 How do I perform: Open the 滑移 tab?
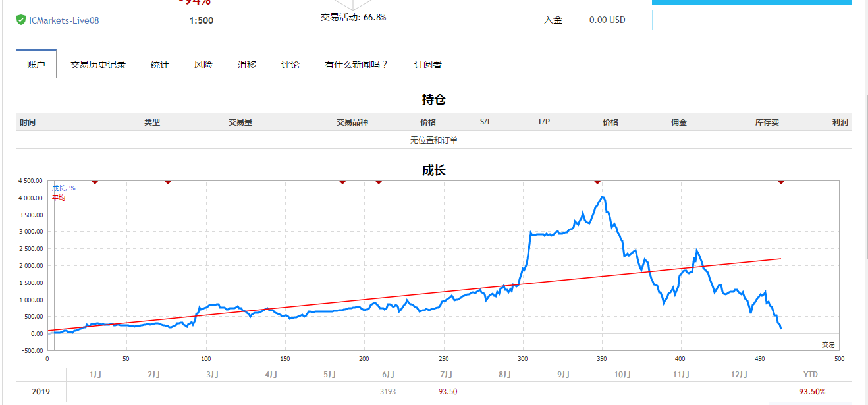[247, 65]
